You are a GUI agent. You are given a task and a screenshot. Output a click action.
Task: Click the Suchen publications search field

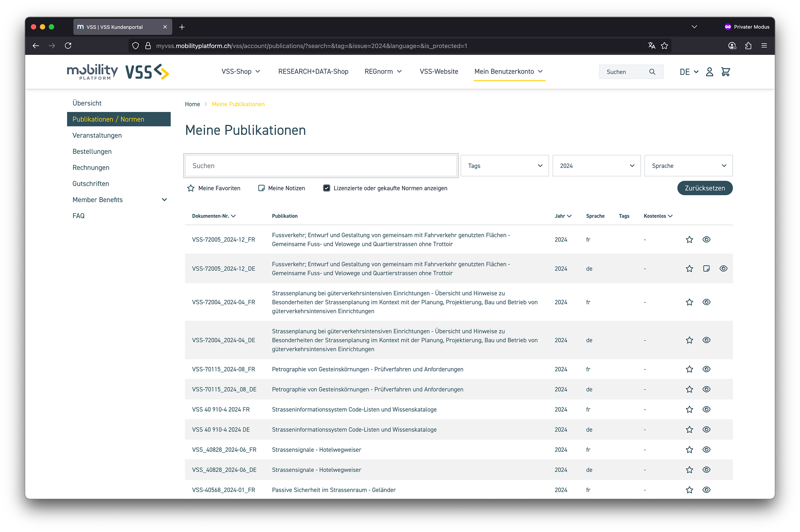click(321, 166)
